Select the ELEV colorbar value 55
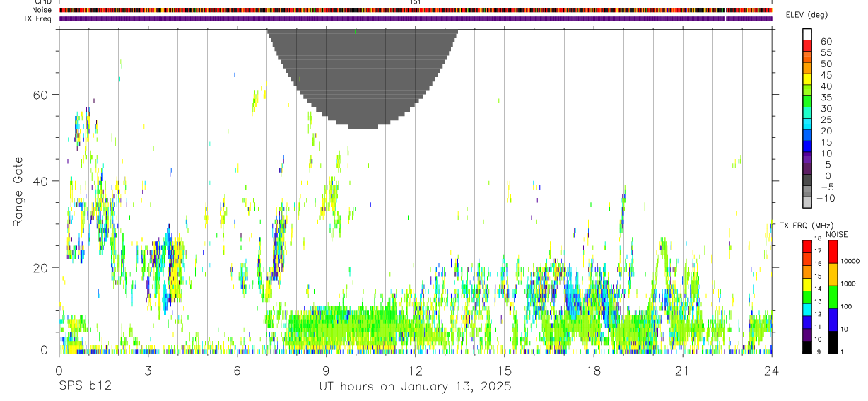The image size is (868, 401). point(826,53)
